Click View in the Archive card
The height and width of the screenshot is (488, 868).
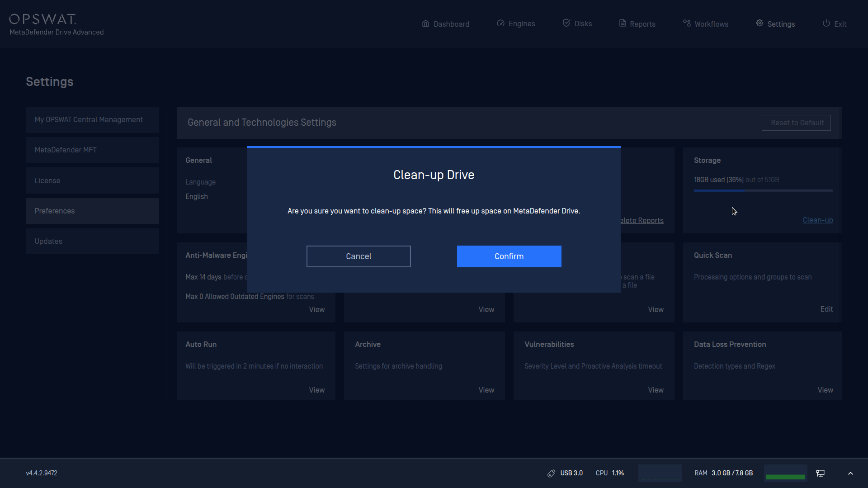[x=486, y=390]
